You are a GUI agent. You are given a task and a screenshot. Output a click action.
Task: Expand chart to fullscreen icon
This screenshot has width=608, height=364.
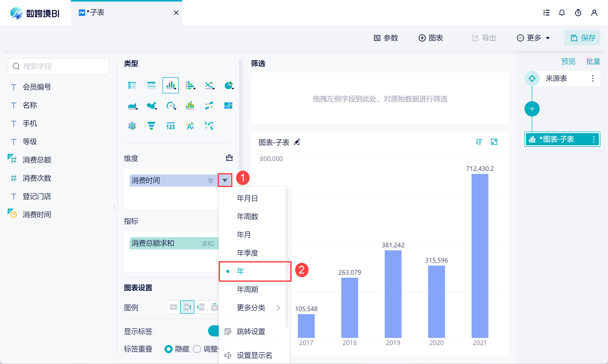[494, 142]
